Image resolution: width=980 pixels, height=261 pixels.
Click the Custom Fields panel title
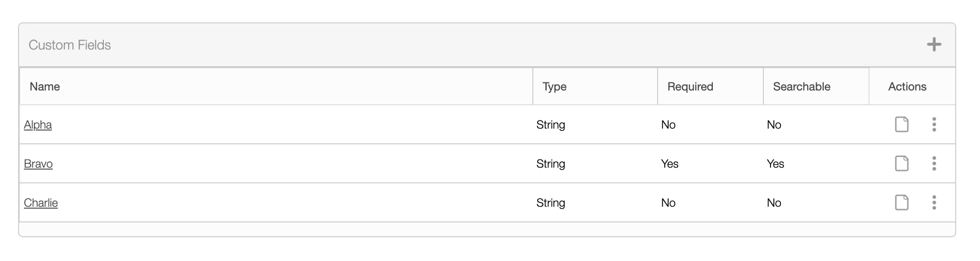[70, 45]
